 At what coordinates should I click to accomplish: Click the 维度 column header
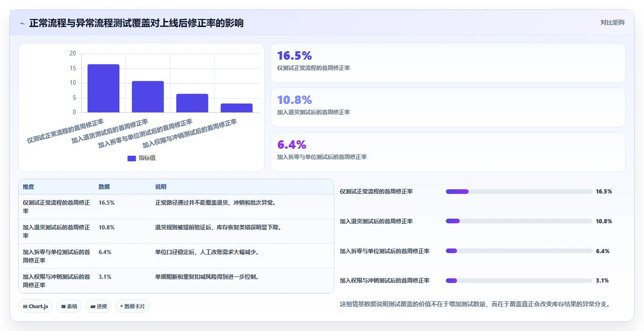[28, 187]
